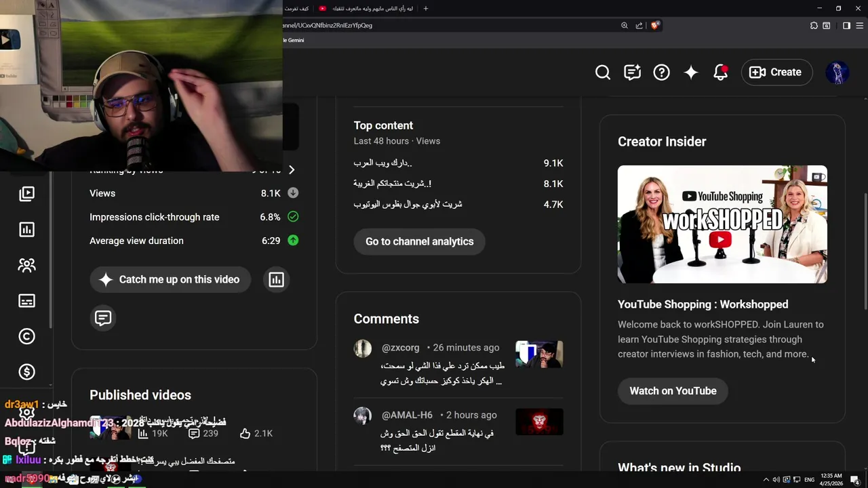The height and width of the screenshot is (488, 868).
Task: Click @AMAL-H6's avatar in Comments
Action: 363,415
